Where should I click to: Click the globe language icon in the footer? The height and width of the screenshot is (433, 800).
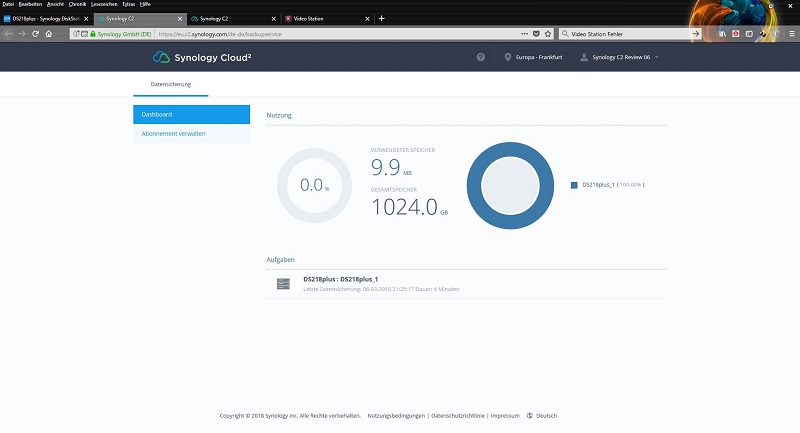coord(530,416)
